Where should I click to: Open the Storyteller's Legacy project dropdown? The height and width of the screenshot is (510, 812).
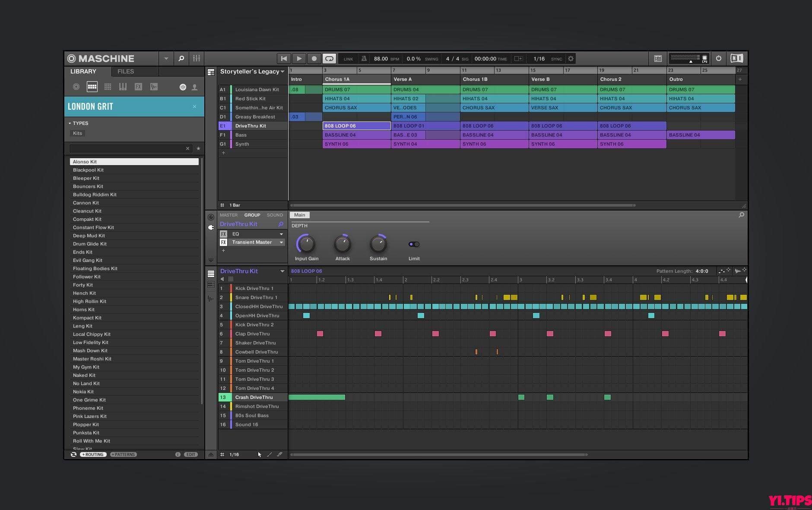[283, 72]
